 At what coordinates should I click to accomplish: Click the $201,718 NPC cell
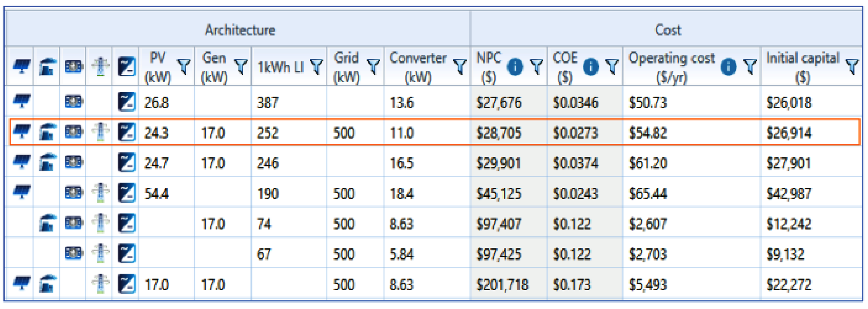(502, 285)
